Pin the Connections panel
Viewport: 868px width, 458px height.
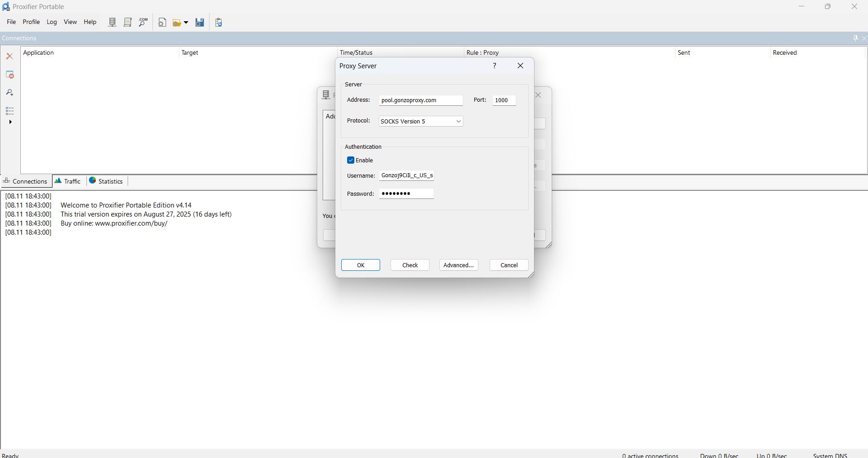(855, 38)
